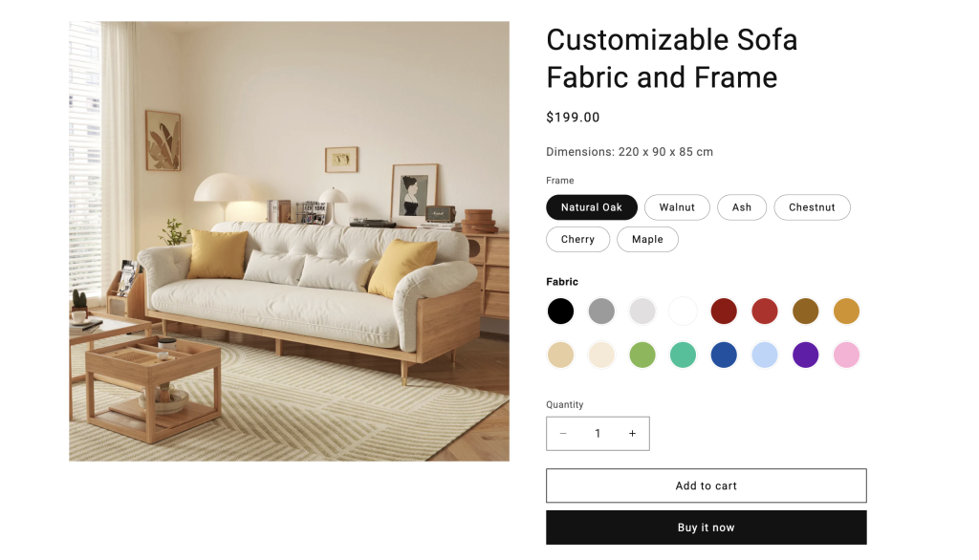The height and width of the screenshot is (560, 979).
Task: Choose the royal blue fabric swatch
Action: [724, 355]
